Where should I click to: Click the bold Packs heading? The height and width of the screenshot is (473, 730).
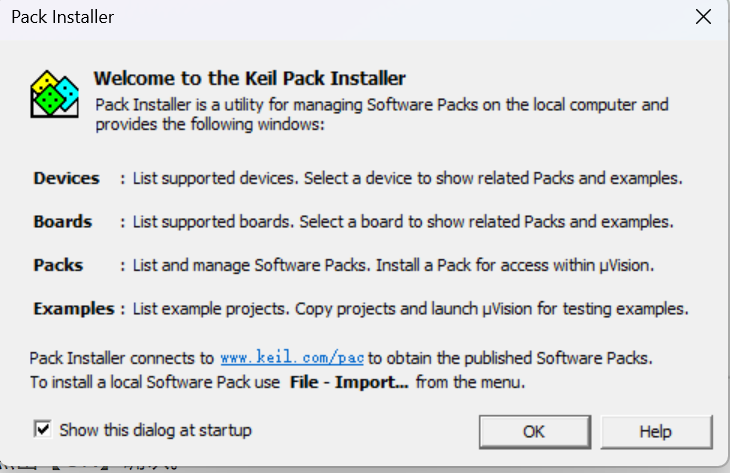58,265
